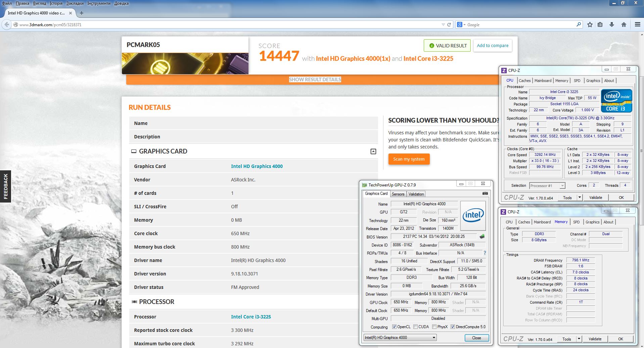Click Add to compare button
This screenshot has height=348, width=644.
click(x=493, y=46)
